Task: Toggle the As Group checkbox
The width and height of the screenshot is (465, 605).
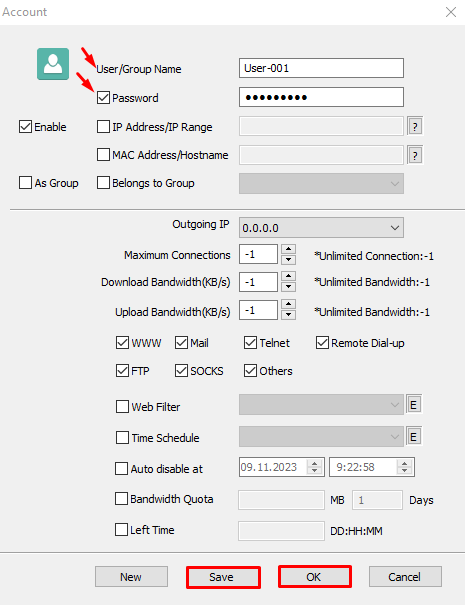Action: (25, 183)
